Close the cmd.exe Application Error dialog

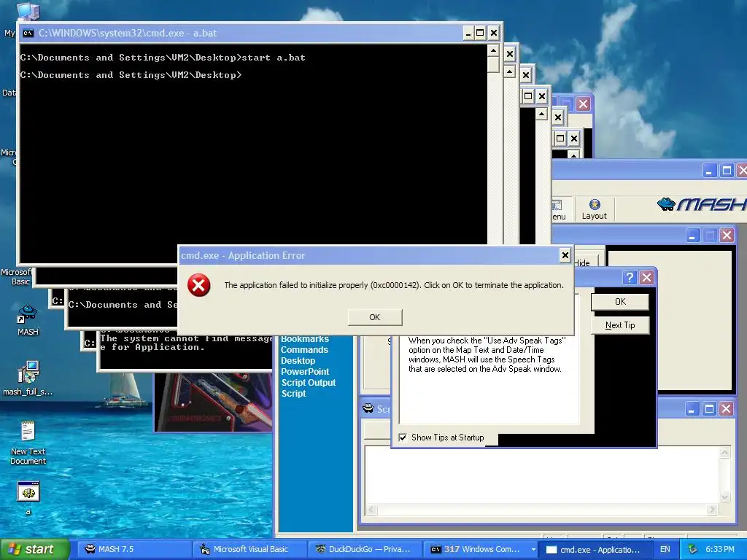tap(565, 255)
